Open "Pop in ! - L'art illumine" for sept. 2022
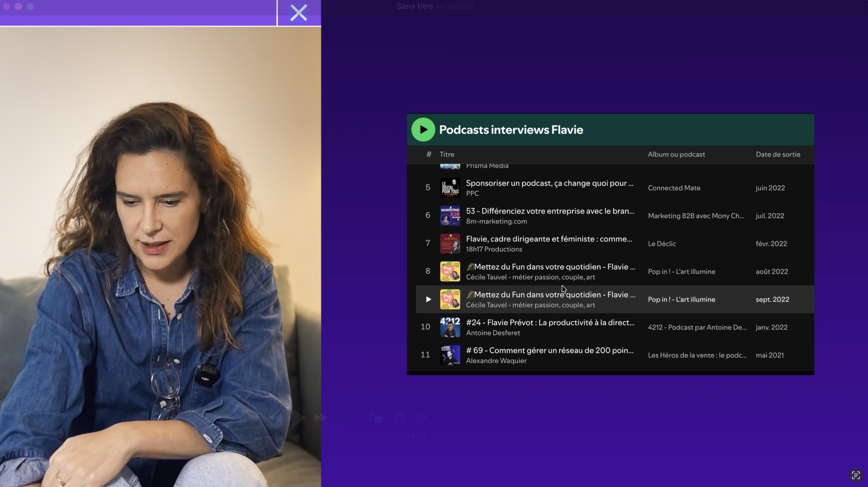Viewport: 868px width, 487px height. tap(682, 299)
